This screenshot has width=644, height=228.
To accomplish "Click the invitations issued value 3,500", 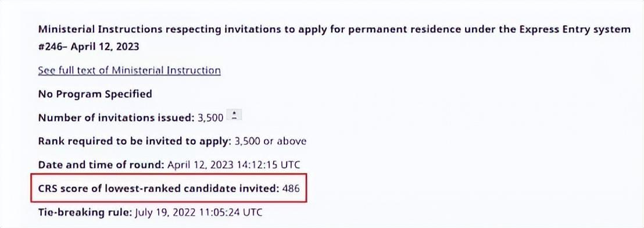I will point(211,118).
